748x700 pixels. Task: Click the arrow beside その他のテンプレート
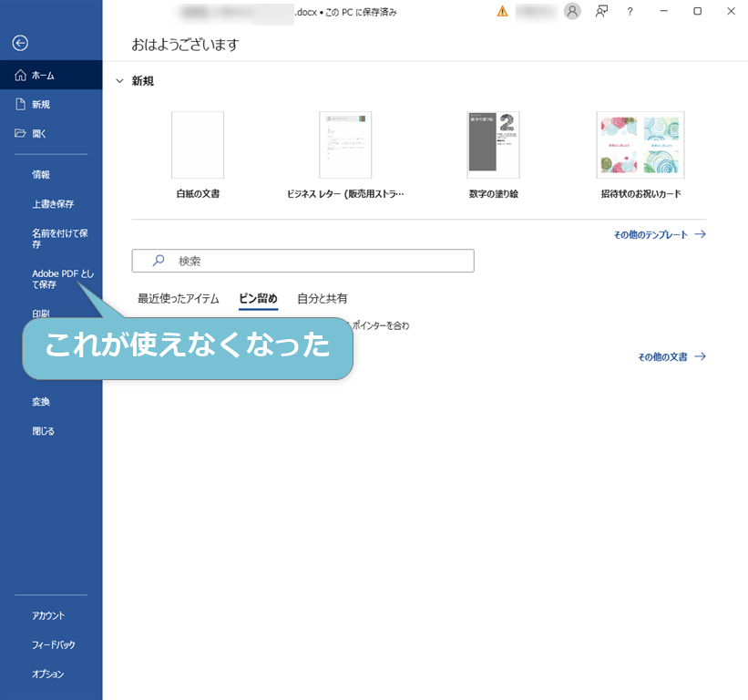pos(700,234)
